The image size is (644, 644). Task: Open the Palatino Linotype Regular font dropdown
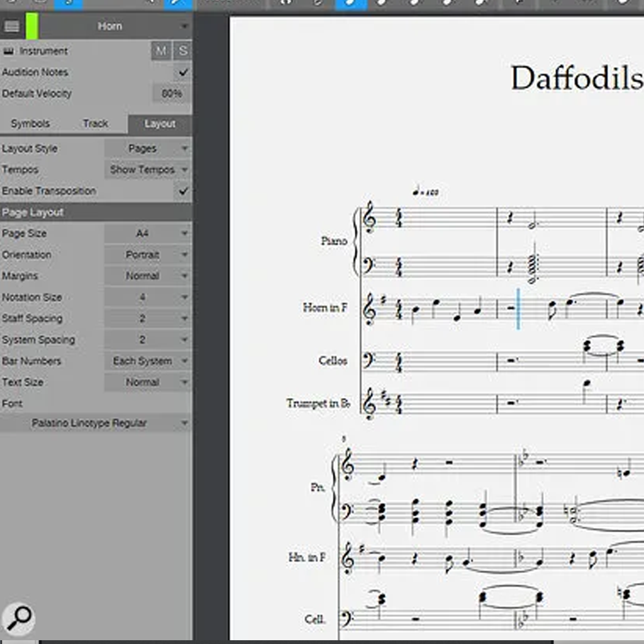point(96,423)
